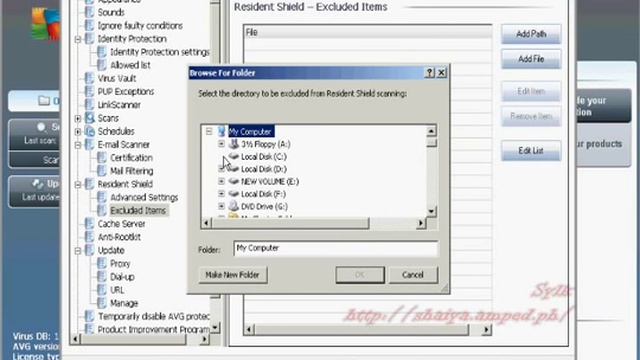Collapse My Computer node in folder browser
640x360 pixels.
209,131
